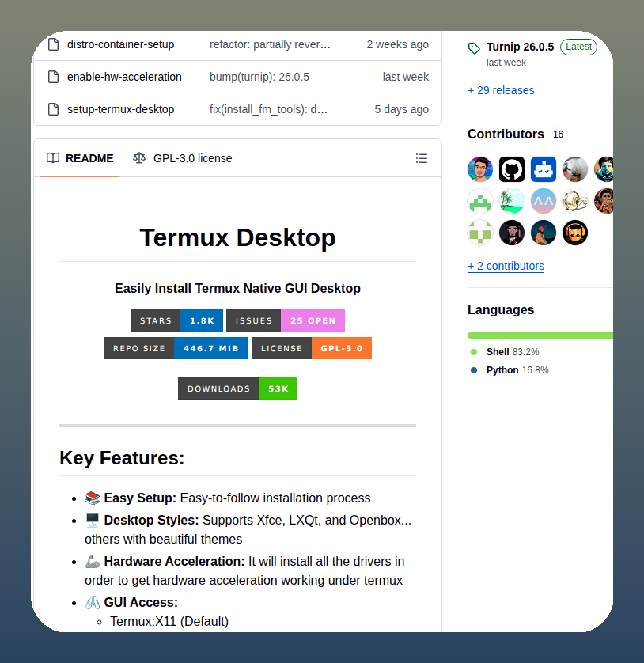
Task: Click '2 weeks ago' timestamp
Action: click(397, 44)
